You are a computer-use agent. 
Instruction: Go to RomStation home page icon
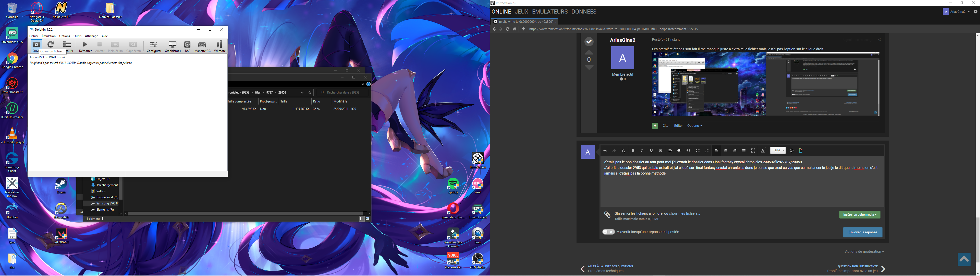click(514, 29)
